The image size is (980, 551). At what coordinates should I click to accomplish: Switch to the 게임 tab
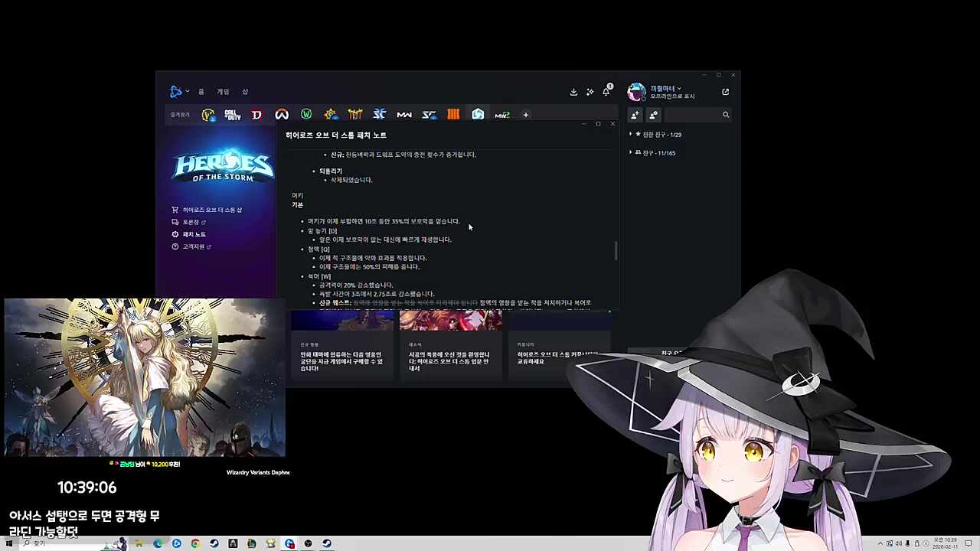pos(223,92)
